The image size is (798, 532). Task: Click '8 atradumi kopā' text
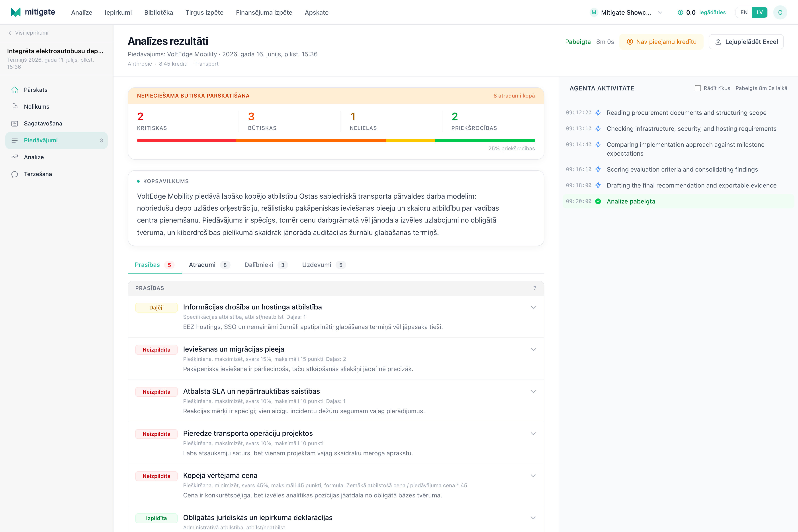514,96
